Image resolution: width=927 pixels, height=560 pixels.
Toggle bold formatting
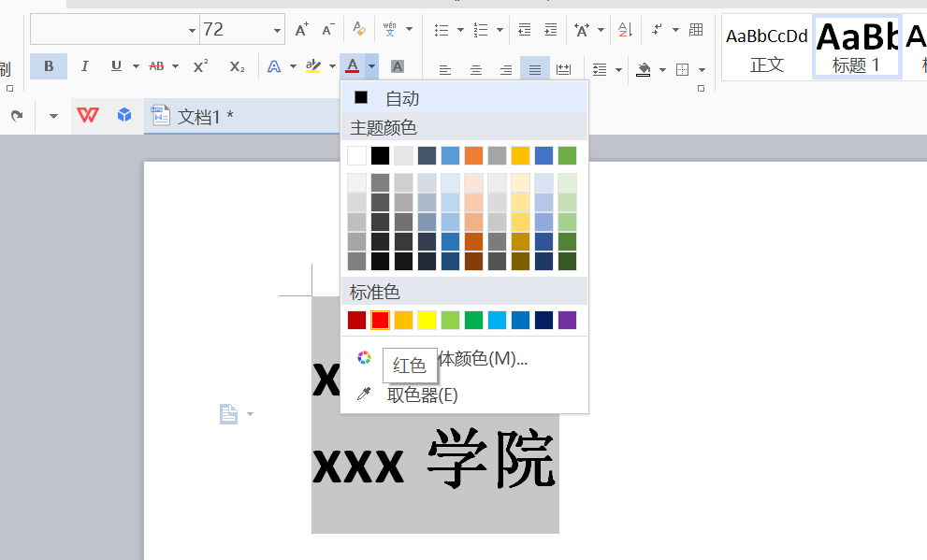[x=48, y=66]
